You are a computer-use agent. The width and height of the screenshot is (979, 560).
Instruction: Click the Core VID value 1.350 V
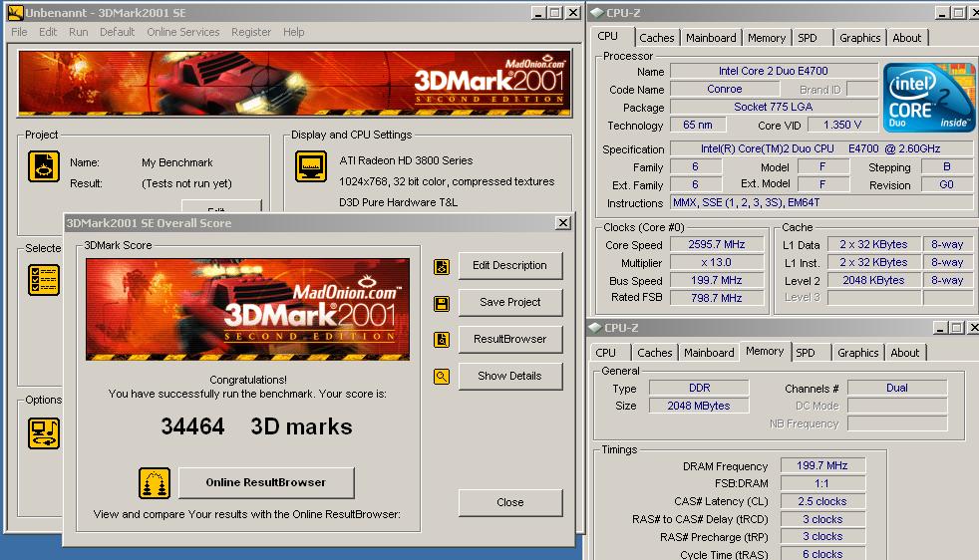click(x=842, y=125)
